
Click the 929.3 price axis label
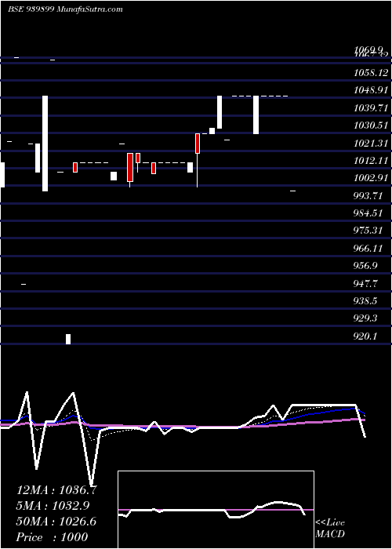coord(366,318)
